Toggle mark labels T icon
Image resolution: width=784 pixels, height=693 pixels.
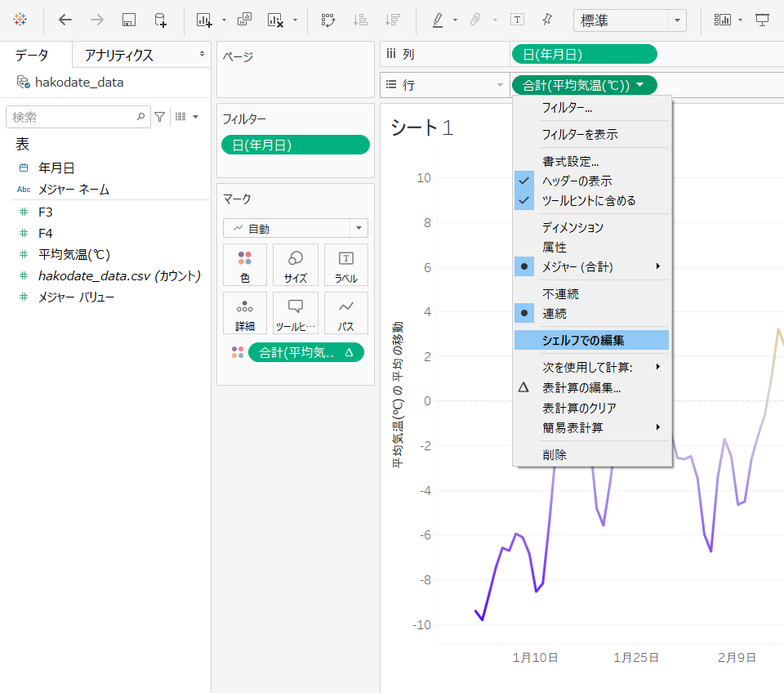point(517,20)
